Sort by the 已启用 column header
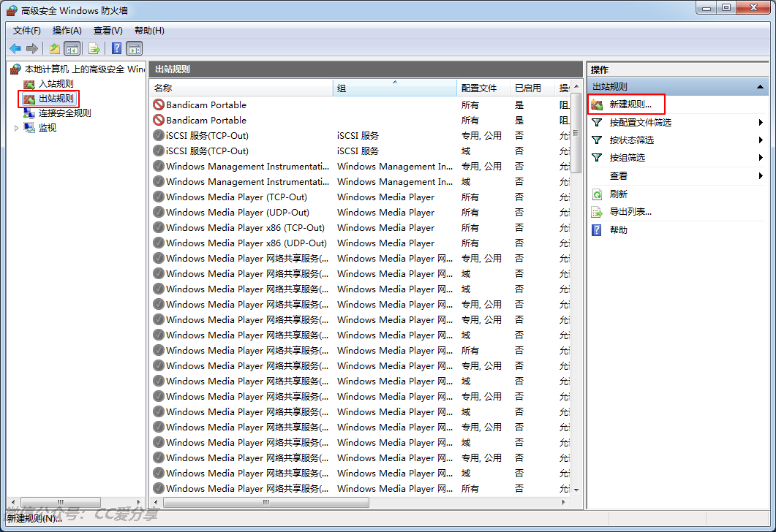This screenshot has height=532, width=776. [x=532, y=88]
